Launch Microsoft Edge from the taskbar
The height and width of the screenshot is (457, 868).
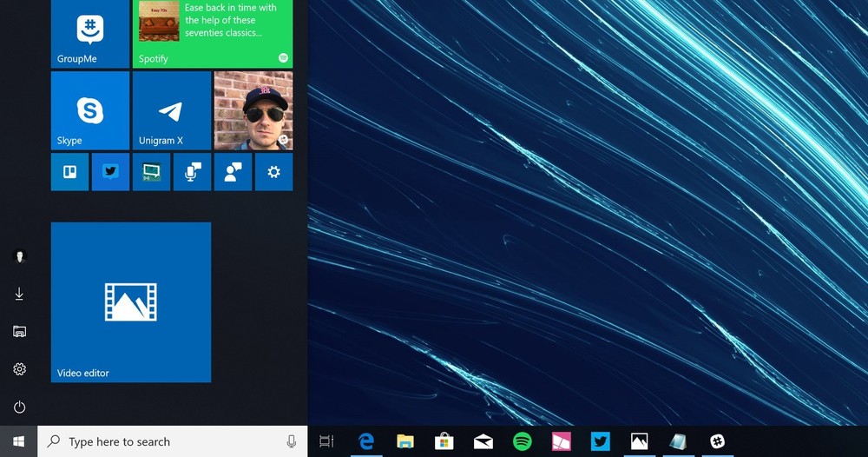(x=366, y=441)
